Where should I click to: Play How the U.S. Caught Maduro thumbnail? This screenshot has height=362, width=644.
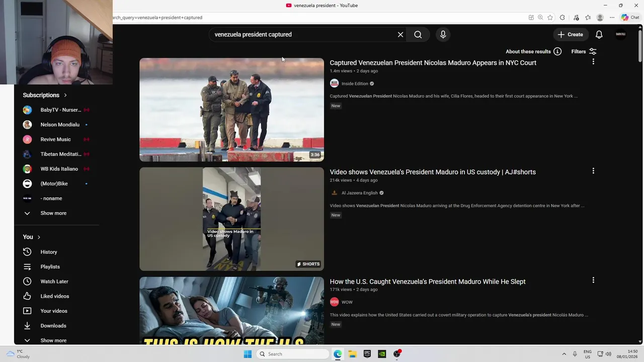231,311
